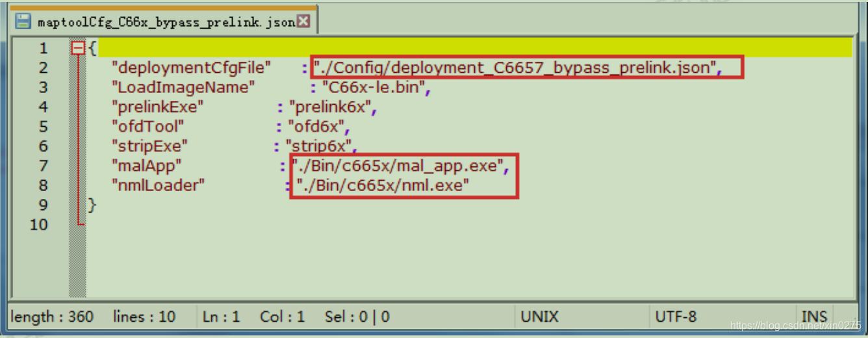Screen dimensions: 868x338
Task: Close the maptoolCfg_C66x_bypass_prelink.json tab
Action: [303, 22]
